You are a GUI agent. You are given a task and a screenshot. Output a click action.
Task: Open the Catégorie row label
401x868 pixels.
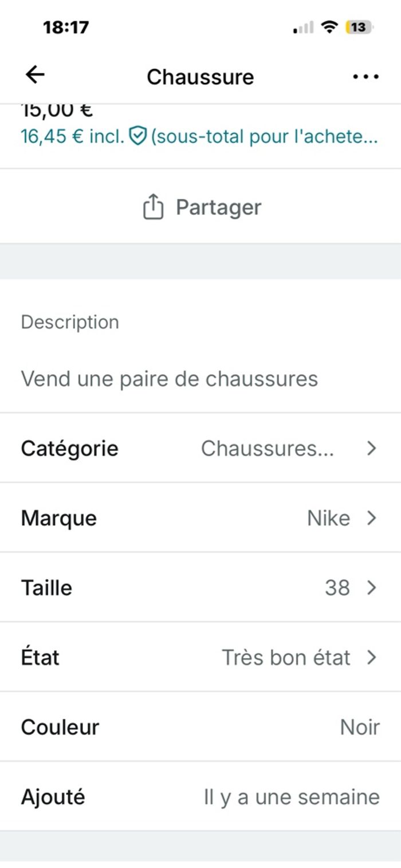(69, 448)
